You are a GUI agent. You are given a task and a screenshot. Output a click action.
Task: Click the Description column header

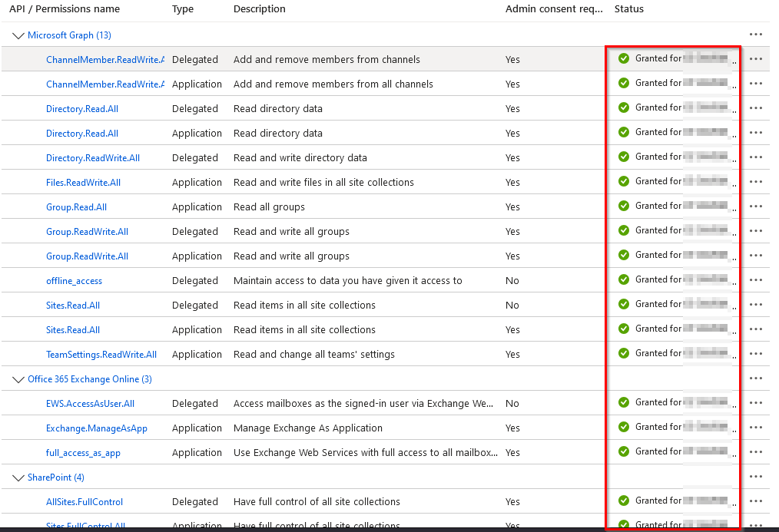point(260,9)
